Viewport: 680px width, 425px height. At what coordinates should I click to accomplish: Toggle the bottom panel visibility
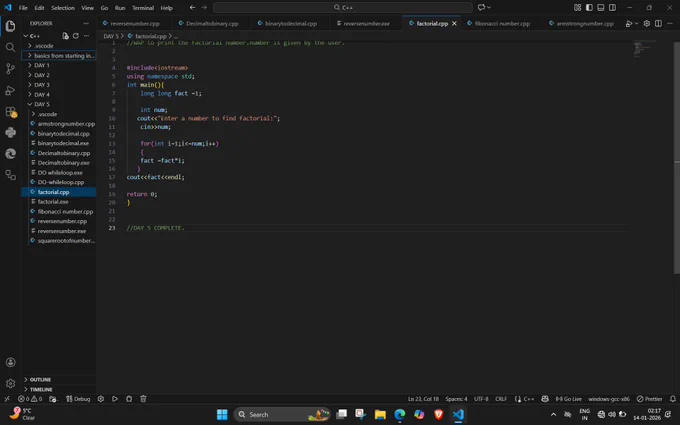pyautogui.click(x=601, y=7)
